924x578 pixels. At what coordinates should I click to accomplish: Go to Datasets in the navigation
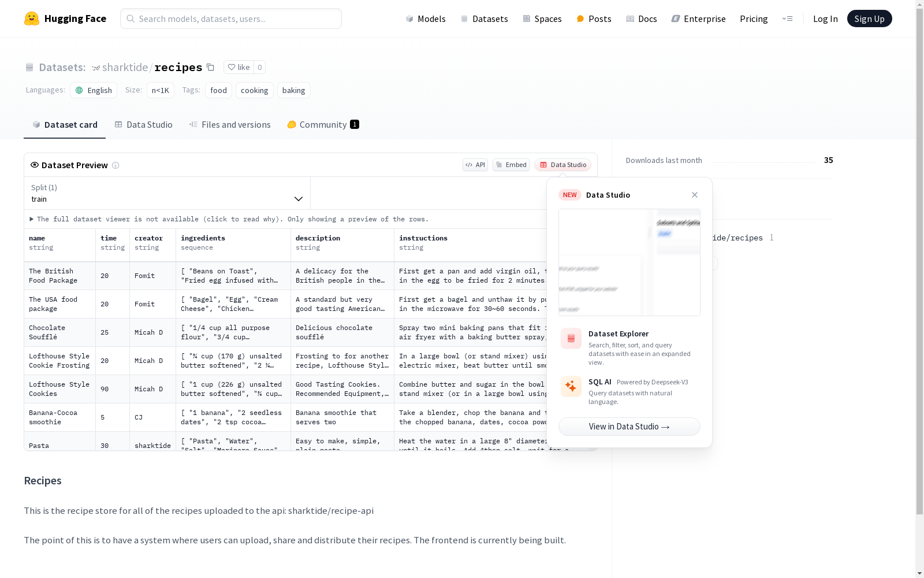(484, 18)
